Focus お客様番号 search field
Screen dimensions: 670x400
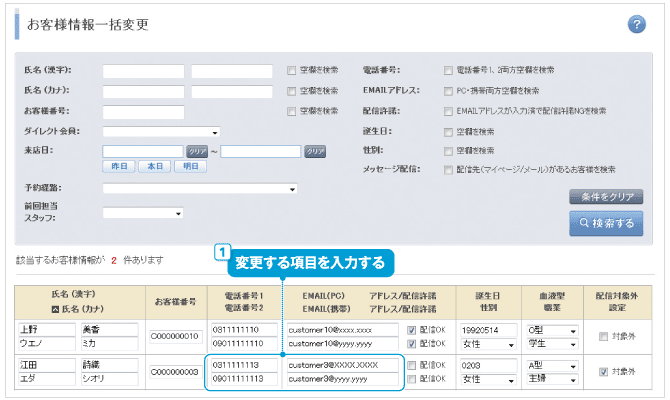point(143,112)
